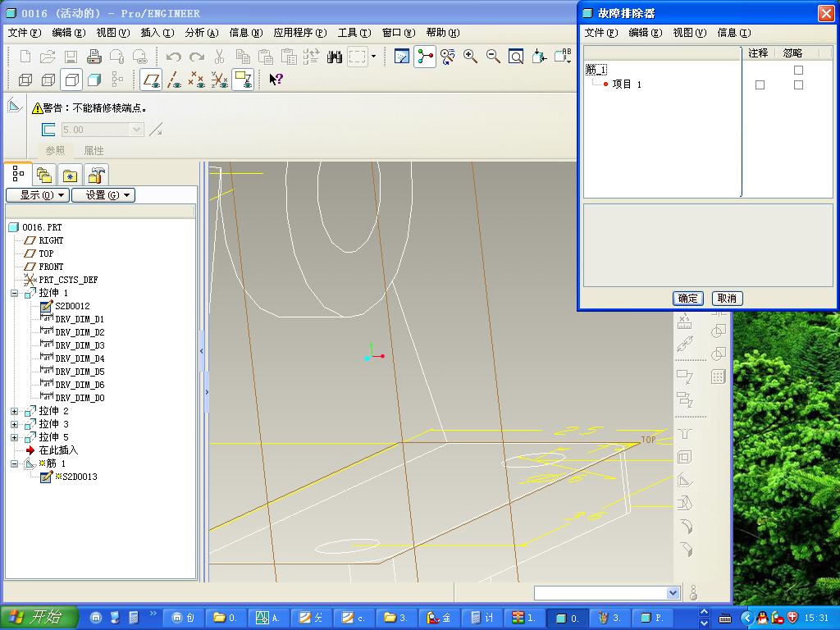Open the Favorites folder tab icon
840x630 pixels.
pos(70,176)
